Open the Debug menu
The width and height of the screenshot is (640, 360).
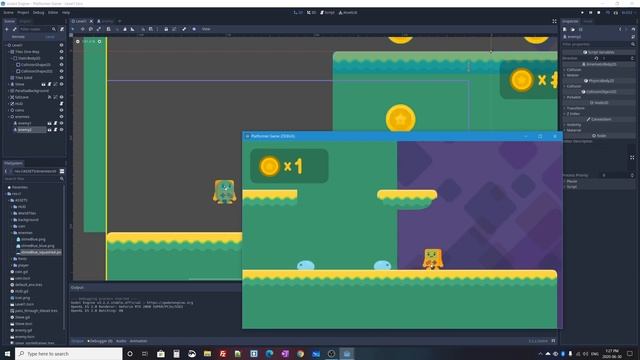click(x=38, y=13)
